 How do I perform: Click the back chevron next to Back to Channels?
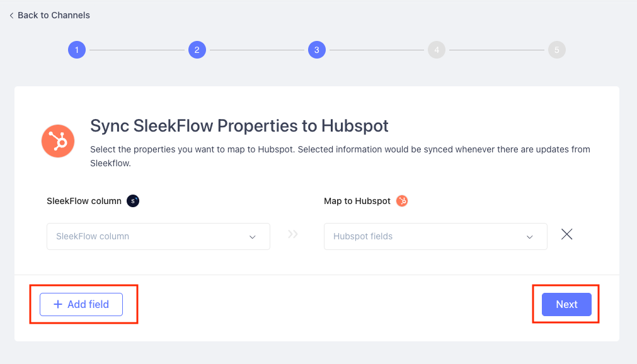[x=11, y=16]
